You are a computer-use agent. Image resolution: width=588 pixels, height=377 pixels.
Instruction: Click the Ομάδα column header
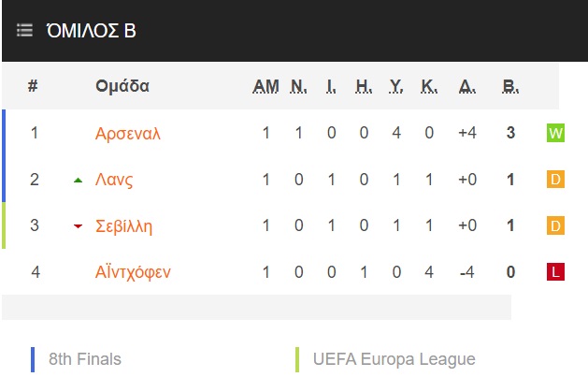(122, 86)
